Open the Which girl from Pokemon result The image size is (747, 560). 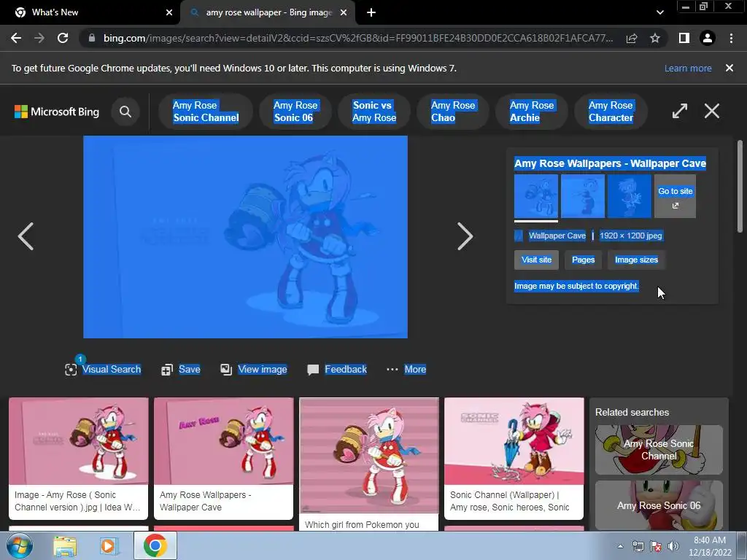click(x=368, y=464)
